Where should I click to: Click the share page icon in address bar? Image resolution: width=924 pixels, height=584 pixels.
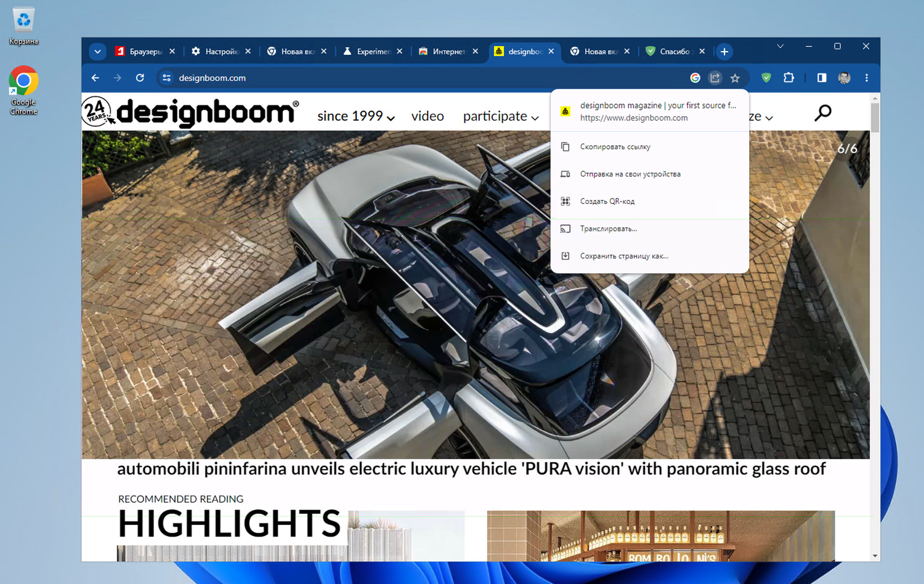(715, 78)
